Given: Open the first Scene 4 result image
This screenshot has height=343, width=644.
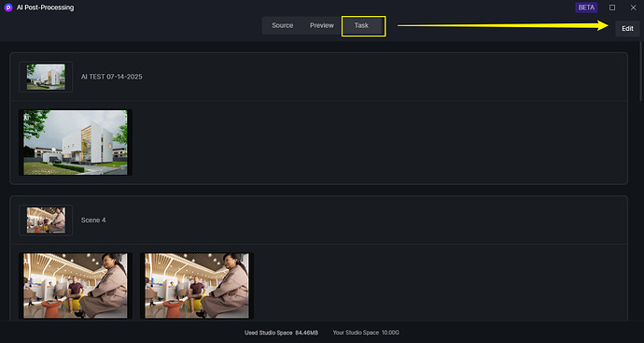Looking at the screenshot, I should click(x=76, y=285).
